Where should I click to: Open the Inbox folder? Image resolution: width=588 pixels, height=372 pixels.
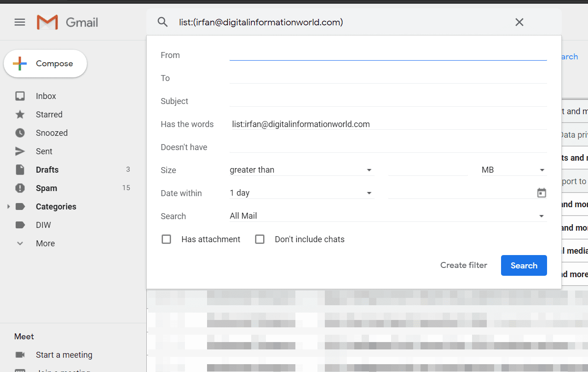[x=46, y=96]
